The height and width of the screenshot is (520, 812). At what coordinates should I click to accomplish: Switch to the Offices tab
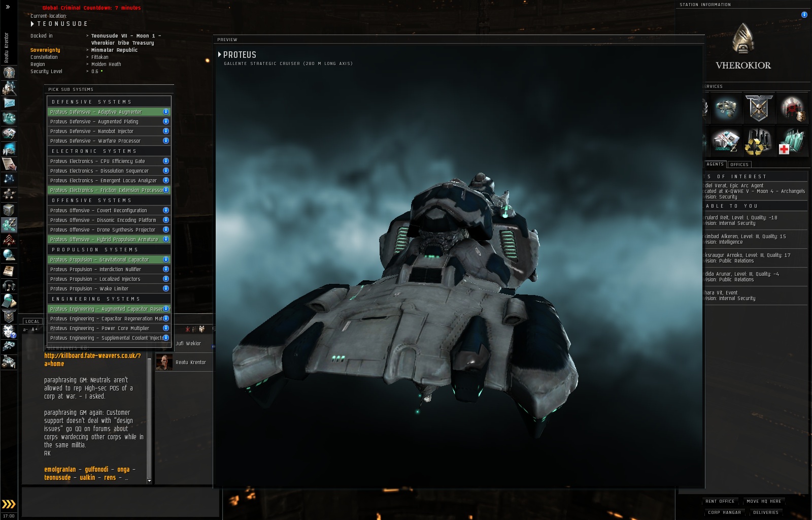click(x=739, y=164)
